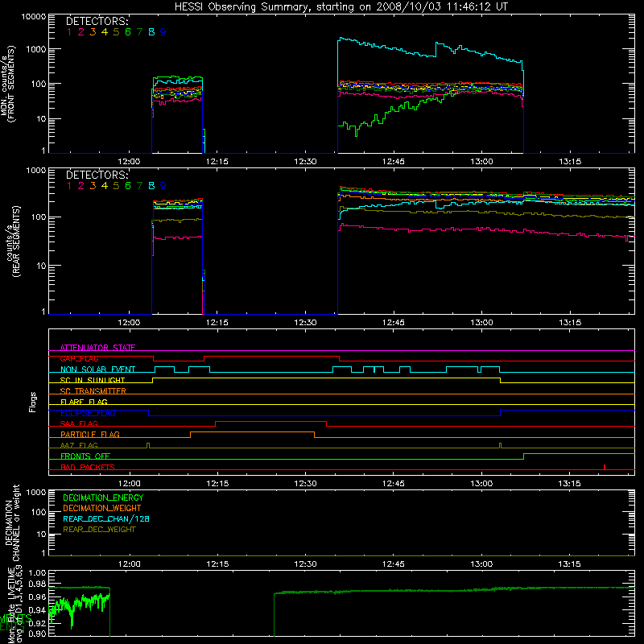Click the 0.90 tick on the livetime axis
Image resolution: width=644 pixels, height=644 pixels.
click(x=37, y=634)
